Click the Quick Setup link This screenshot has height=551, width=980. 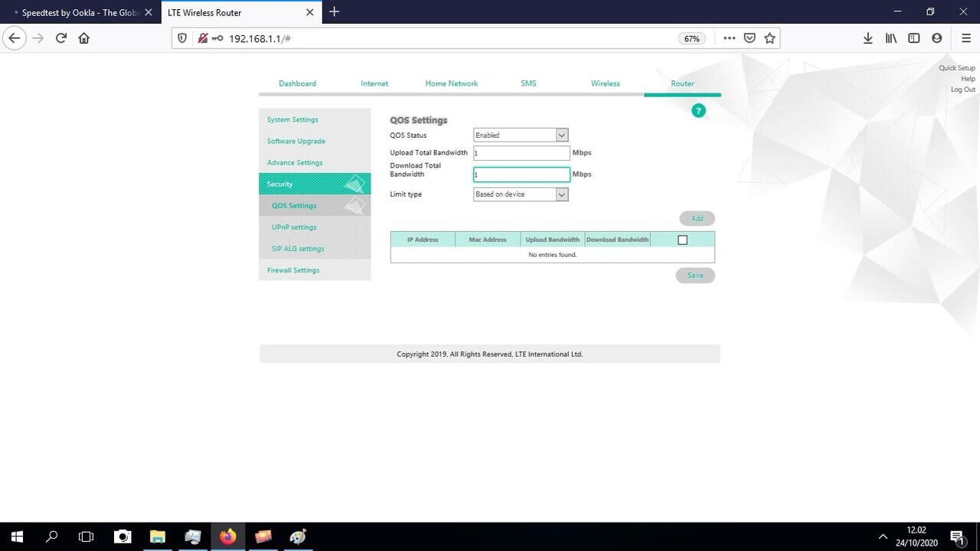[x=957, y=68]
